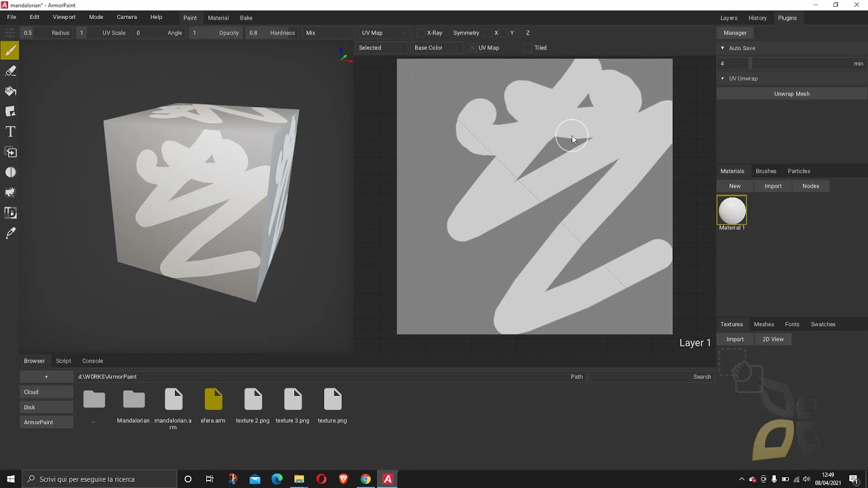Select the Fill bucket tool
The height and width of the screenshot is (488, 868).
pyautogui.click(x=10, y=91)
